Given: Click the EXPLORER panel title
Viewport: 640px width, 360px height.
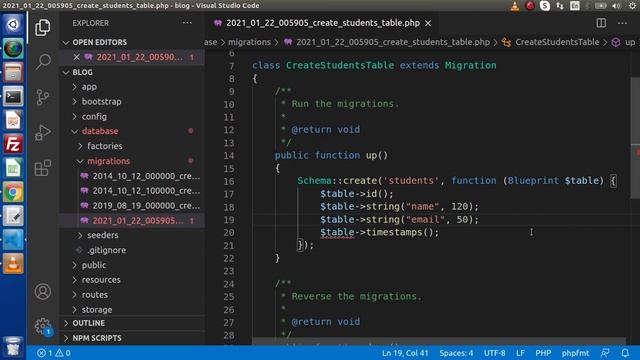Looking at the screenshot, I should (91, 23).
